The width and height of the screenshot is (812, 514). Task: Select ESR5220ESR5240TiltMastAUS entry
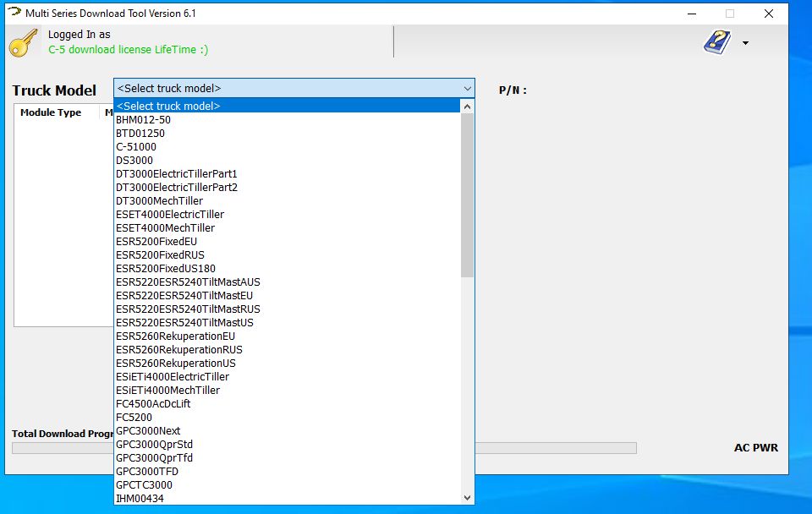pyautogui.click(x=287, y=282)
